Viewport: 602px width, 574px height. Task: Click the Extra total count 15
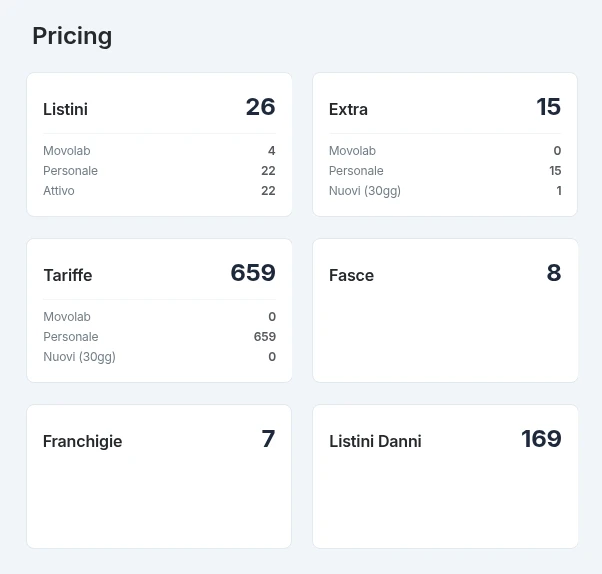click(549, 107)
